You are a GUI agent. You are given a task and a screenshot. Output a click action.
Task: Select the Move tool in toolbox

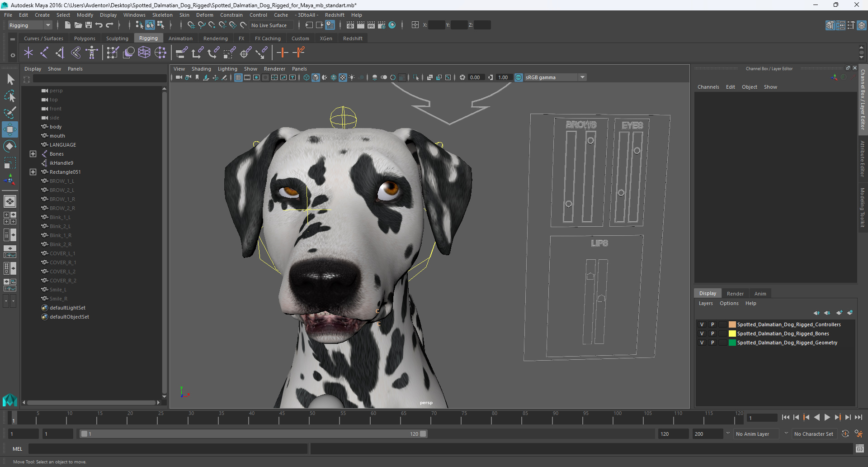click(10, 129)
